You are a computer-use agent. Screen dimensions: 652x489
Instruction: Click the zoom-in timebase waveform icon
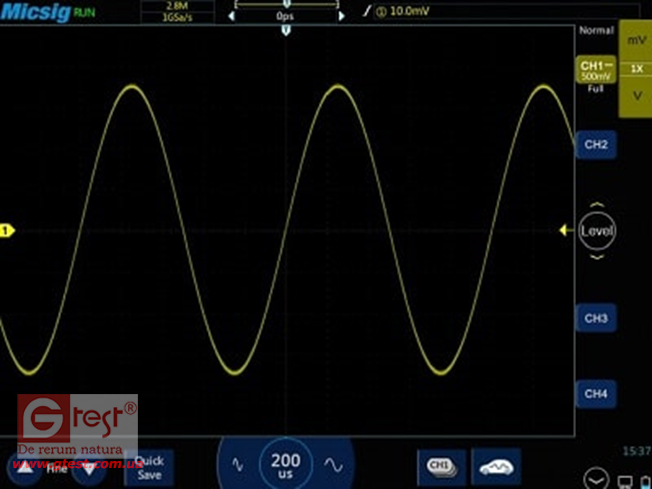point(335,465)
